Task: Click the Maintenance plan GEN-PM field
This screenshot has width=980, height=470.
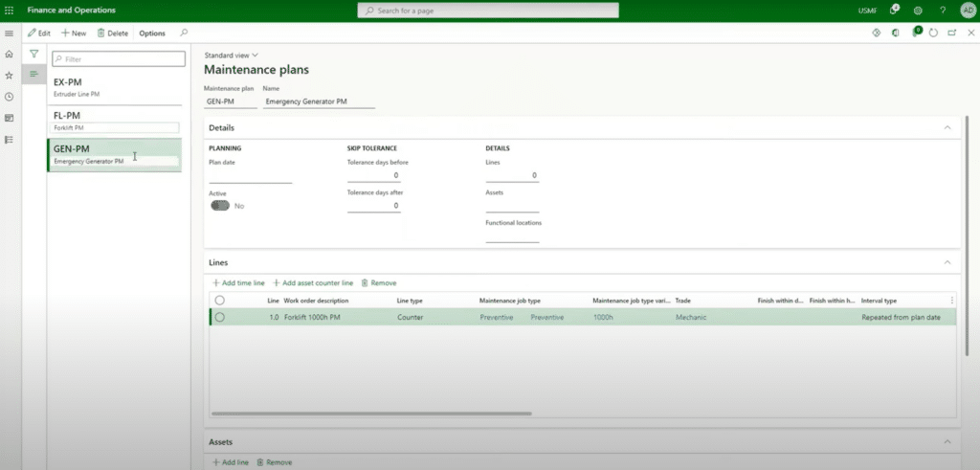Action: click(230, 101)
